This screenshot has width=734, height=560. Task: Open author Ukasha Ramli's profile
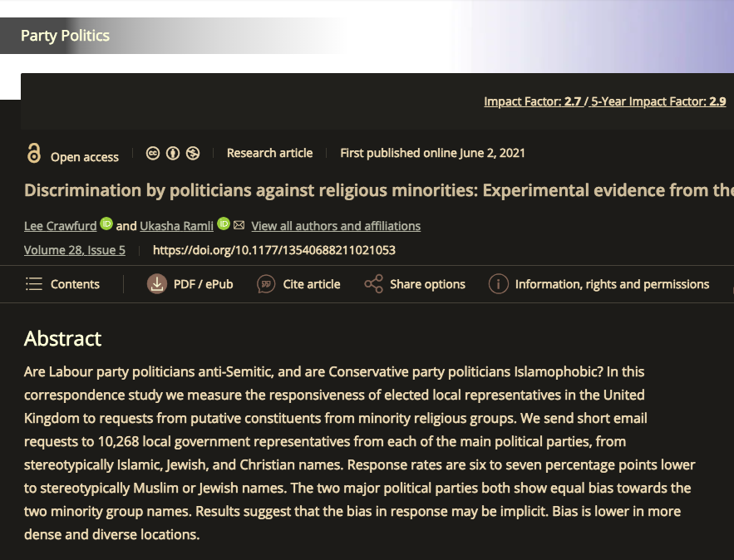(176, 226)
